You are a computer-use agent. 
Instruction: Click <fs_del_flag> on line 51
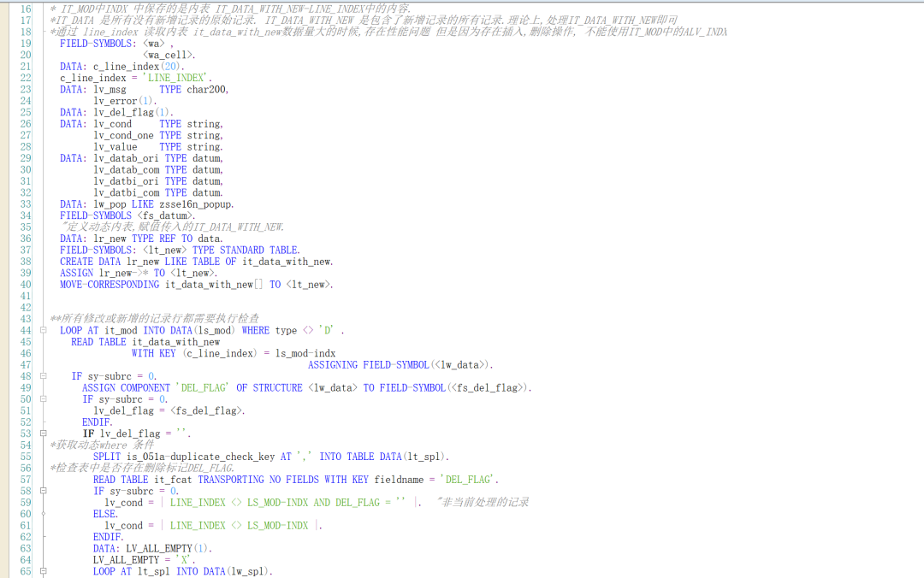(x=206, y=411)
